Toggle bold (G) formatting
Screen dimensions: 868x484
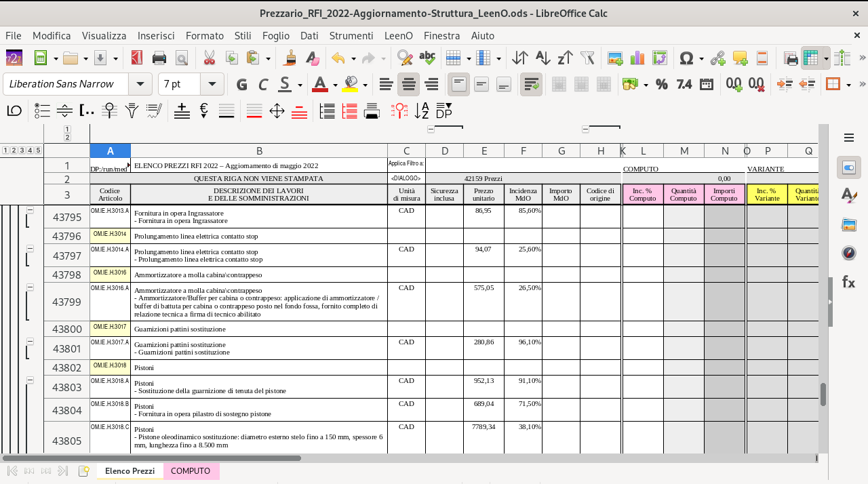click(241, 84)
